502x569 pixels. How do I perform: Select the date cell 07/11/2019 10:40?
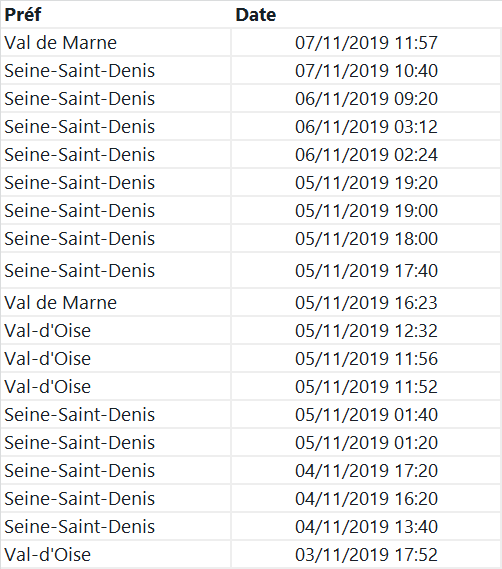coord(366,70)
